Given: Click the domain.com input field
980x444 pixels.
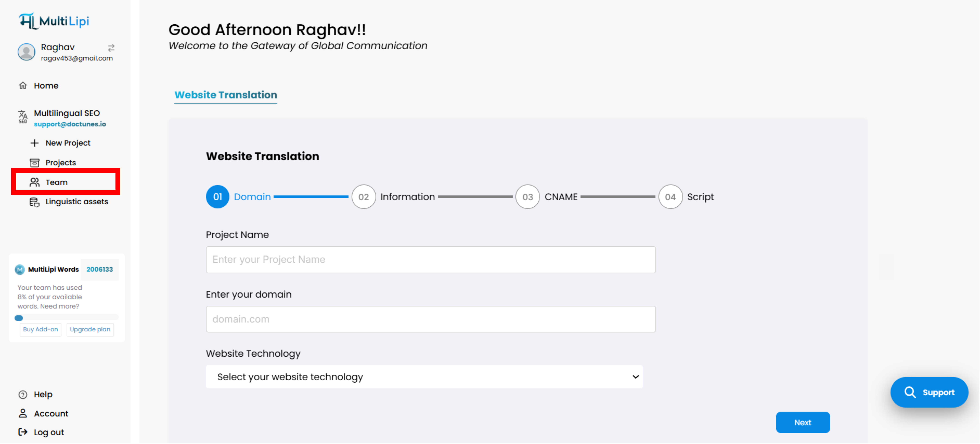Looking at the screenshot, I should [x=431, y=319].
